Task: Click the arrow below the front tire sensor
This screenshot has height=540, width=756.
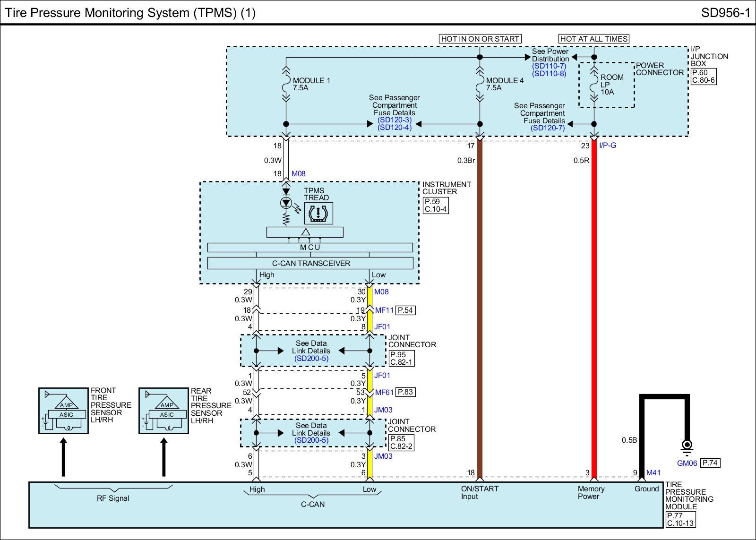Action: point(63,457)
